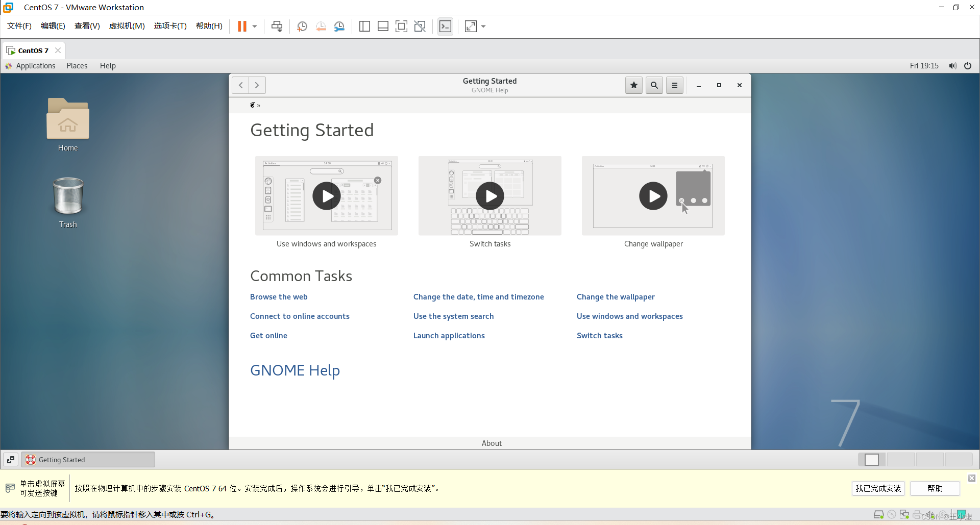Open the Launch applications link

(x=449, y=336)
